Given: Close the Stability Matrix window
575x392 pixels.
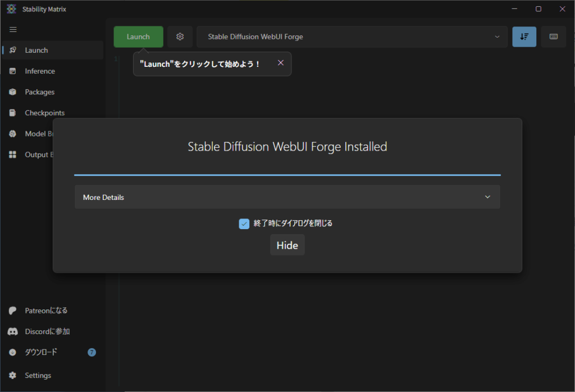Looking at the screenshot, I should point(562,9).
